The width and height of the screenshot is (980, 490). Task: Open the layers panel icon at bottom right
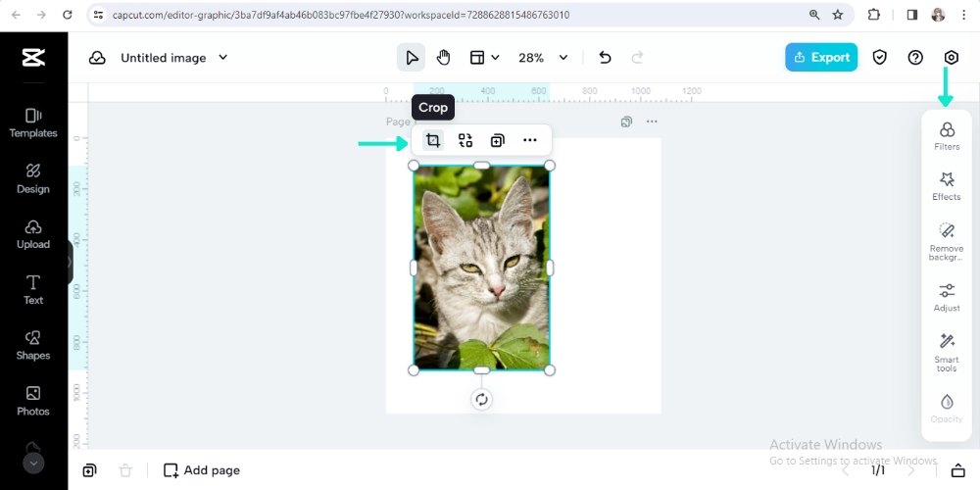click(957, 470)
